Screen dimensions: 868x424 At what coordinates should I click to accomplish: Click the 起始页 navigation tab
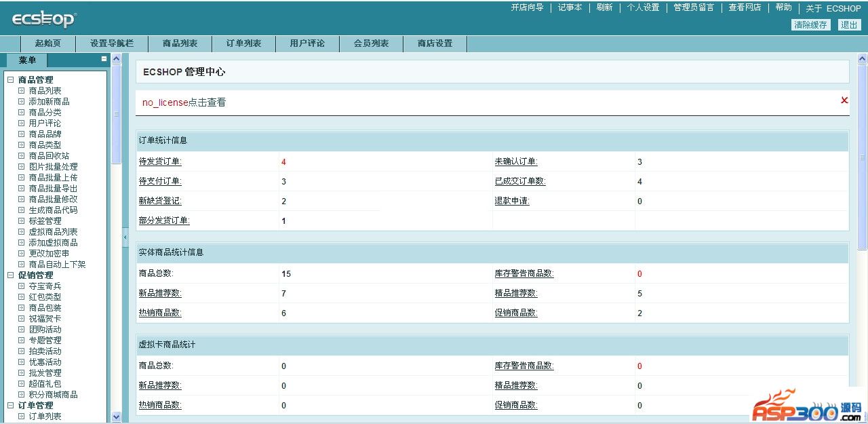click(48, 43)
